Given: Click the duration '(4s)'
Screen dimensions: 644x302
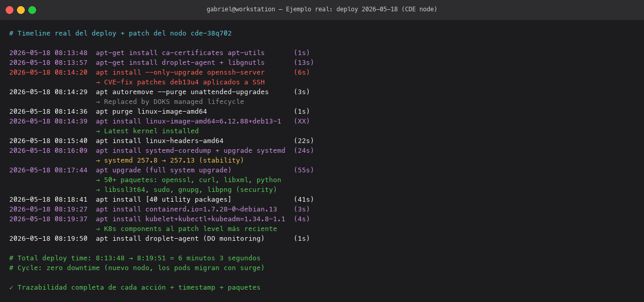Looking at the screenshot, I should click(302, 219).
